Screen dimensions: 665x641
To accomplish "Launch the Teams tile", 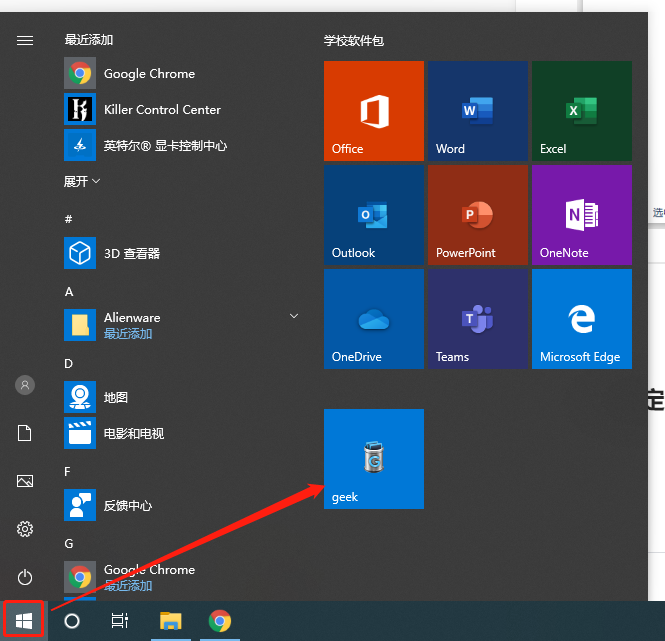I will coord(478,319).
